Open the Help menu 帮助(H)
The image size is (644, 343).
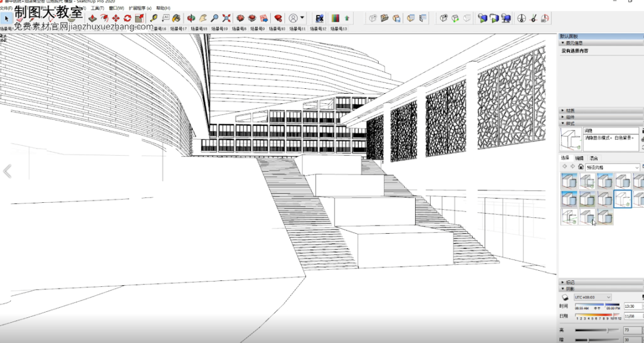(x=163, y=8)
